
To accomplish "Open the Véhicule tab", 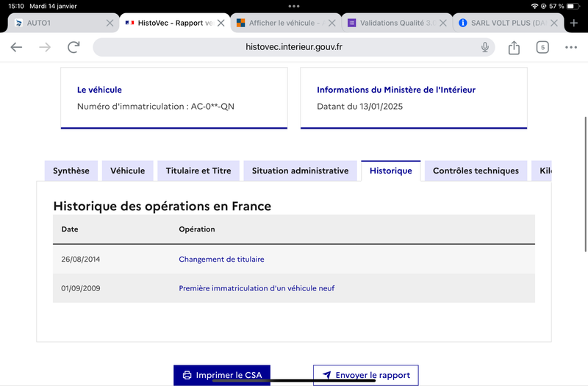I will pos(127,171).
